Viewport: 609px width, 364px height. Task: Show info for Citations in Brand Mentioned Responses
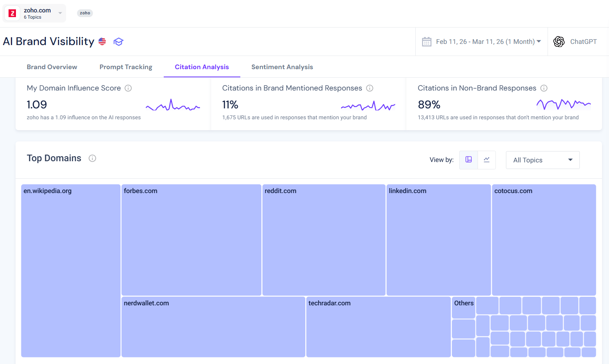point(370,88)
